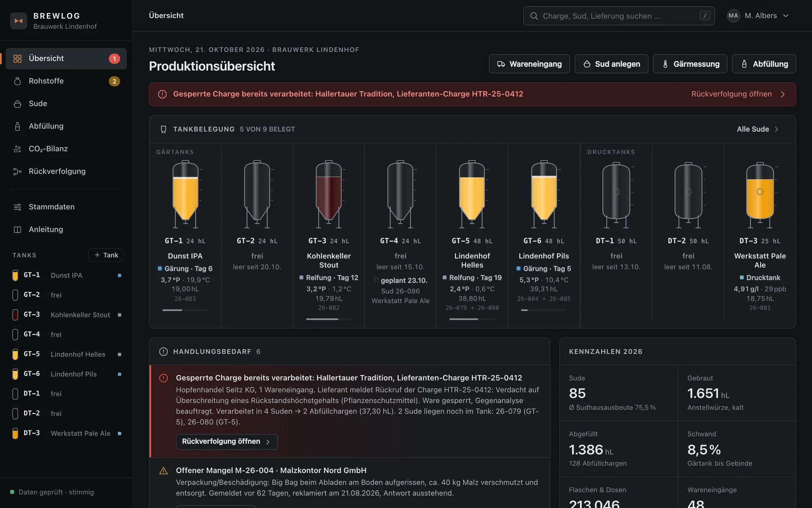Screen dimensions: 812x508
Task: Open Stammdaten settings in the sidebar
Action: [x=66, y=207]
